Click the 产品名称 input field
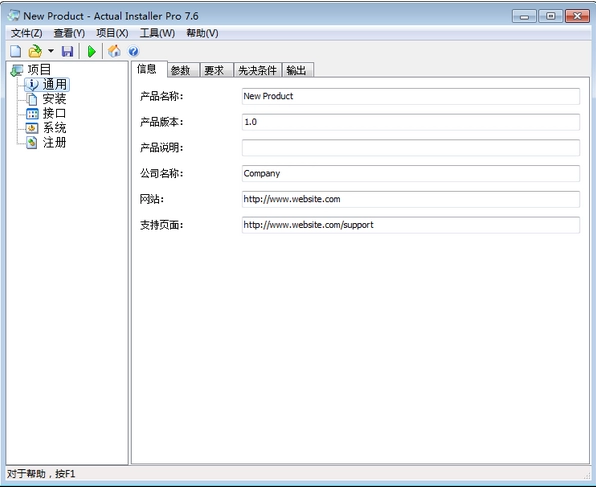 point(411,96)
